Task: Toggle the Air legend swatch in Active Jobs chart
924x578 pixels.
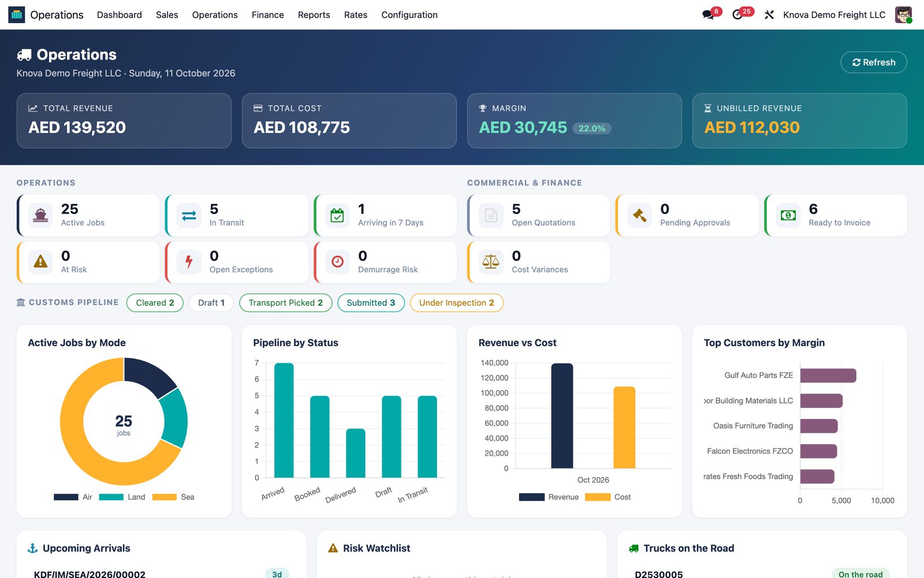Action: 66,497
